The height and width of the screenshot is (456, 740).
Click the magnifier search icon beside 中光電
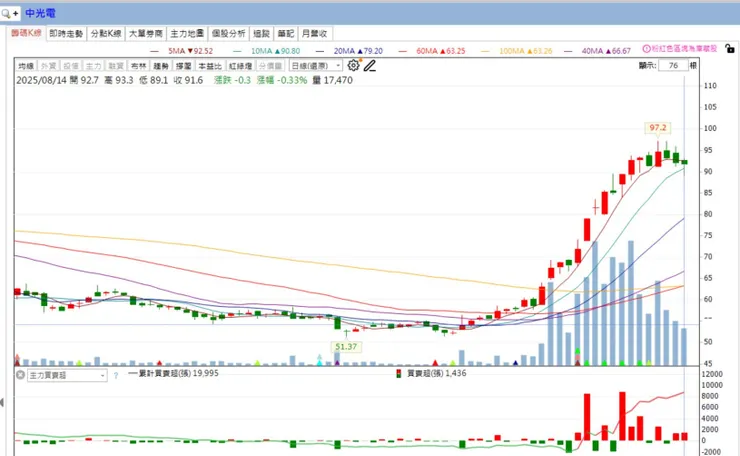6,13
